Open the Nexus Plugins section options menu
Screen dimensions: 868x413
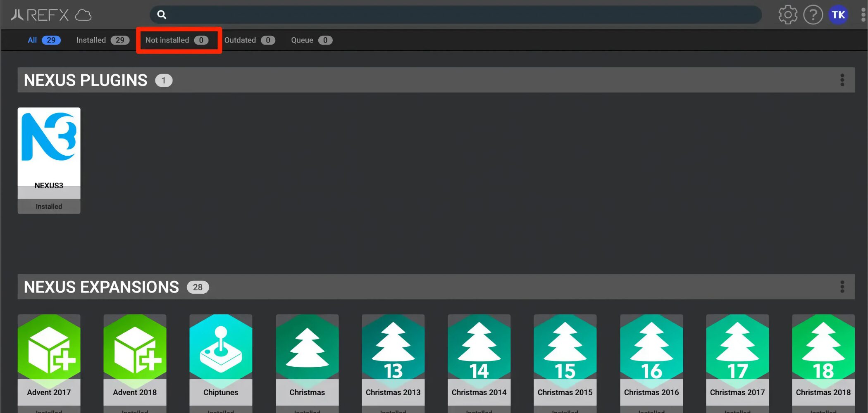point(842,80)
